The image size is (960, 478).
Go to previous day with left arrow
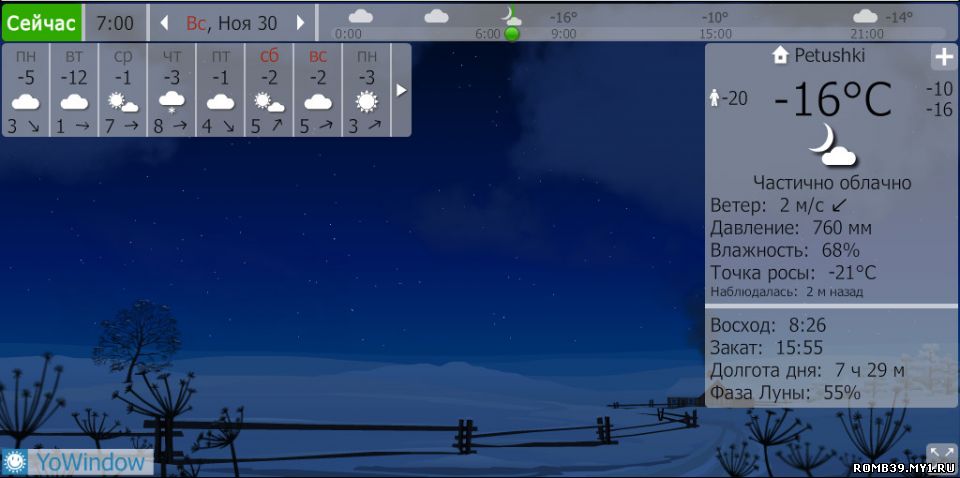click(164, 22)
